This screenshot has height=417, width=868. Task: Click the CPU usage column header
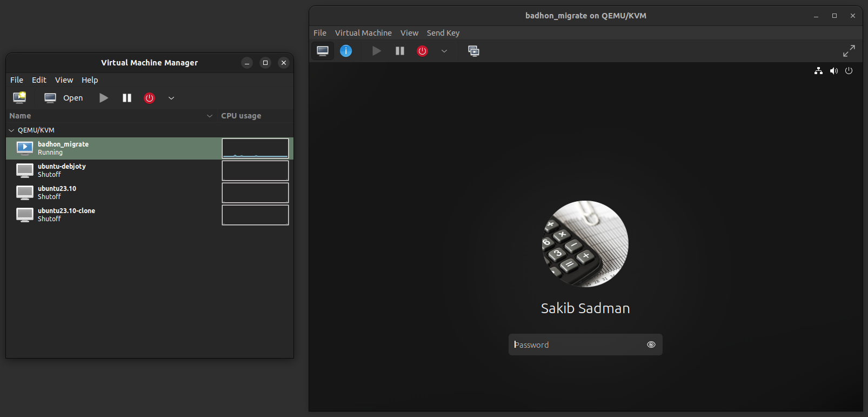[x=241, y=116]
